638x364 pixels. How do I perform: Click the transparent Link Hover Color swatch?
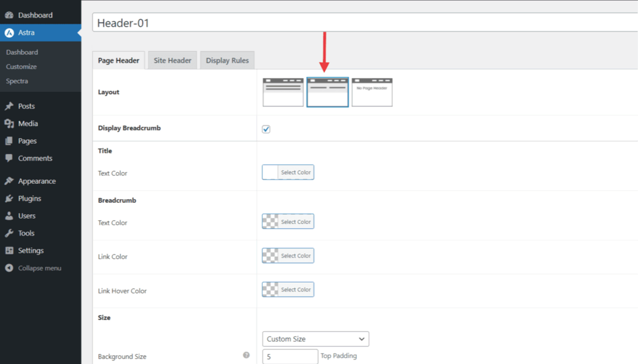[270, 290]
